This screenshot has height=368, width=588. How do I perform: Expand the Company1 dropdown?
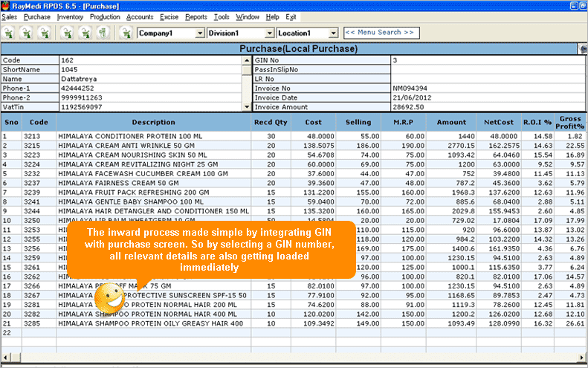[199, 33]
